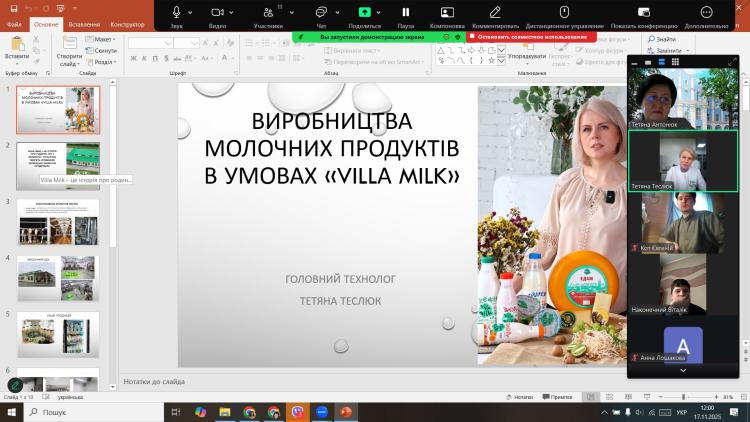This screenshot has height=422, width=750.
Task: Select the star shape in shapes gallery
Action: point(491,61)
